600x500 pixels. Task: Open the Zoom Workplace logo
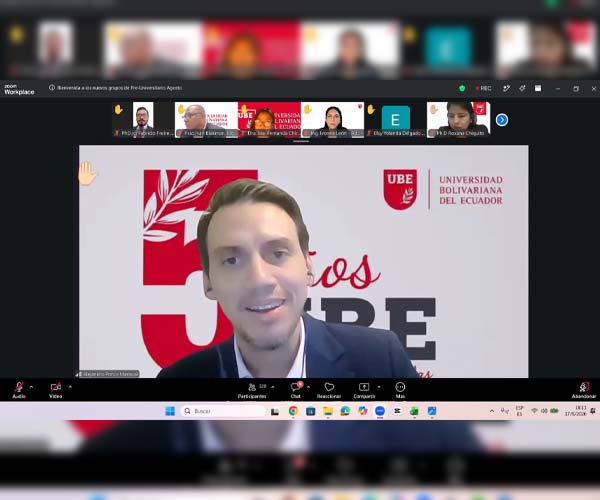[19, 90]
